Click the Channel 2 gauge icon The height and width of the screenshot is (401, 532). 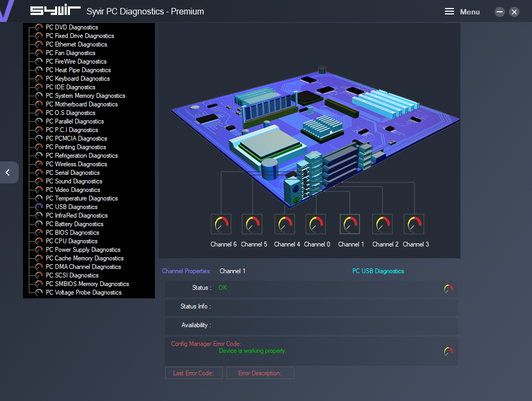382,224
